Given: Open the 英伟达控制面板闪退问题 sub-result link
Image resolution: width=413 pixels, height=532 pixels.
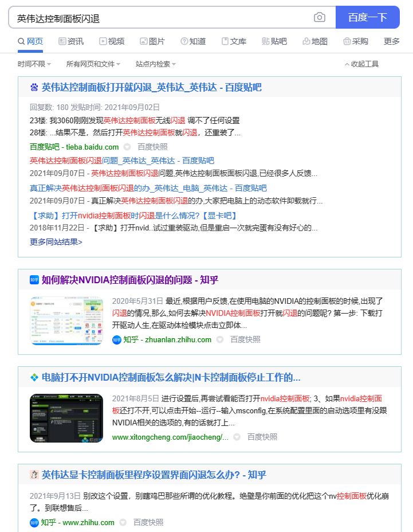Looking at the screenshot, I should click(x=122, y=161).
